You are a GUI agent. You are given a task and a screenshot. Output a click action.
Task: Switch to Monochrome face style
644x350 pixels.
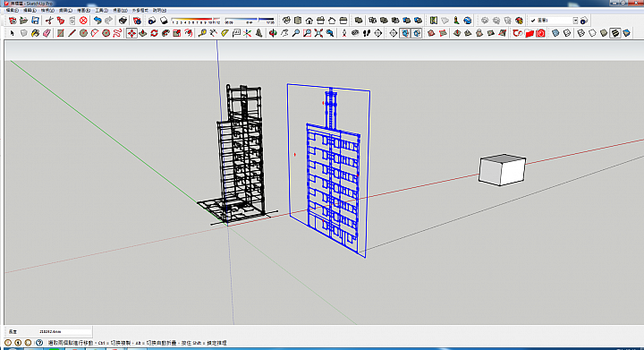[x=626, y=33]
